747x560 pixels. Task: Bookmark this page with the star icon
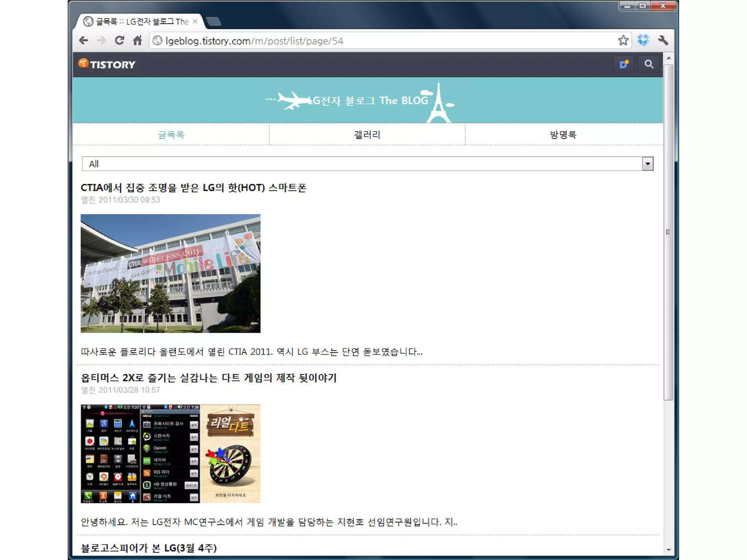pos(623,40)
